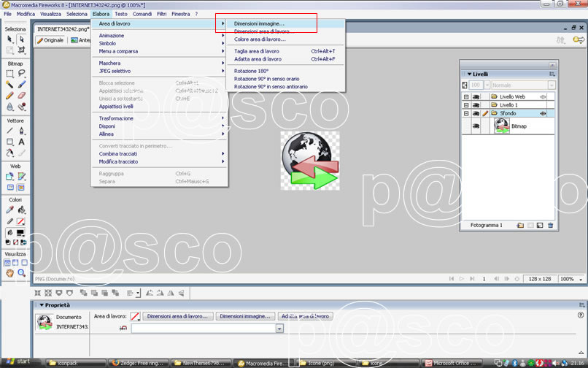Select the Hand tool

pos(9,273)
